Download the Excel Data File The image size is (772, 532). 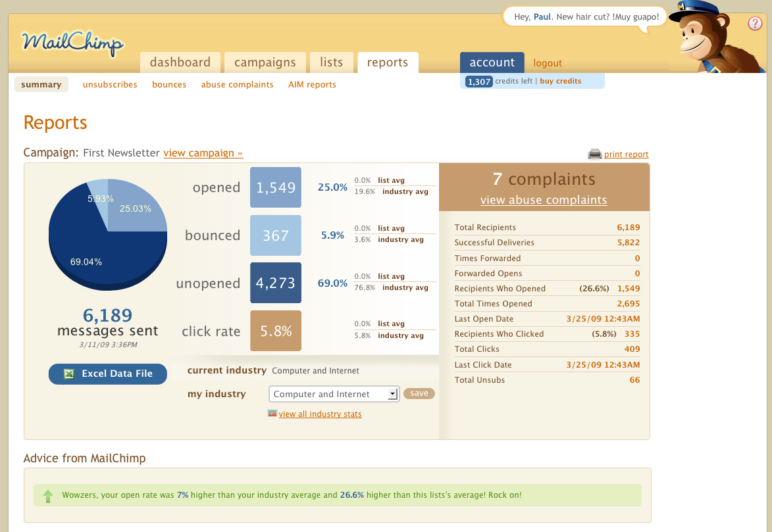(108, 374)
